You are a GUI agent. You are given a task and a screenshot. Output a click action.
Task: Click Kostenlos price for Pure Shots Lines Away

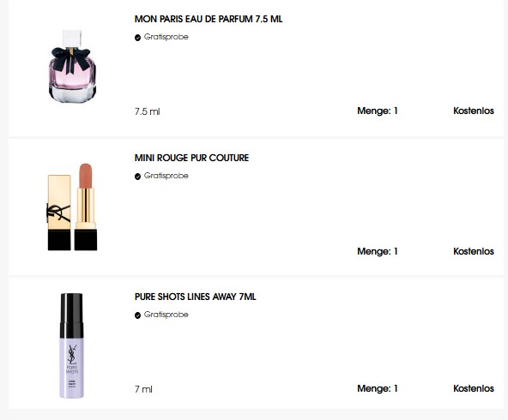point(474,388)
